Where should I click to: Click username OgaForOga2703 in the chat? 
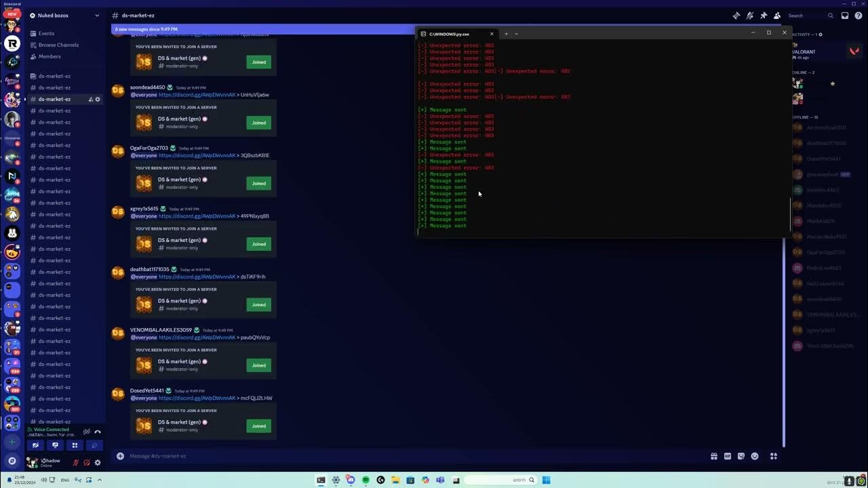tap(149, 148)
